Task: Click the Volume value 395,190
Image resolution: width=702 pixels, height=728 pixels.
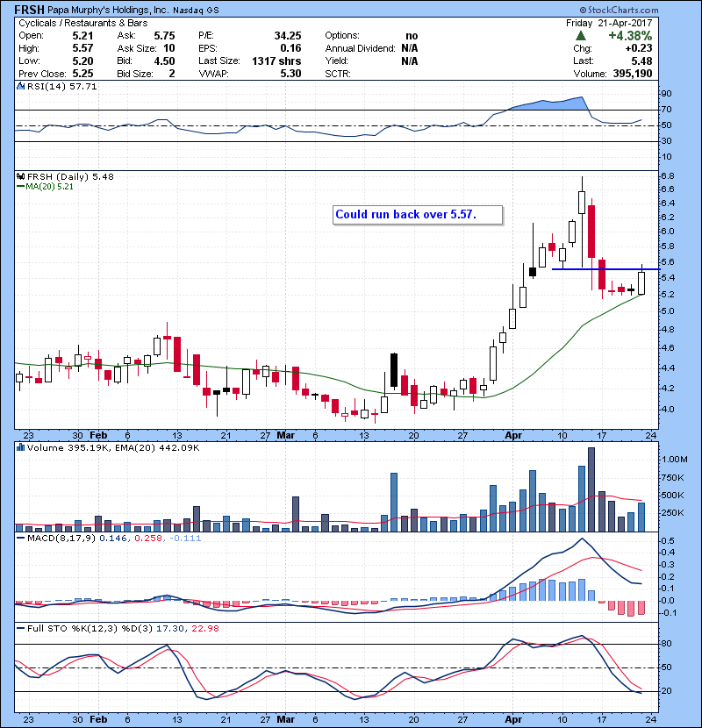Action: (633, 74)
